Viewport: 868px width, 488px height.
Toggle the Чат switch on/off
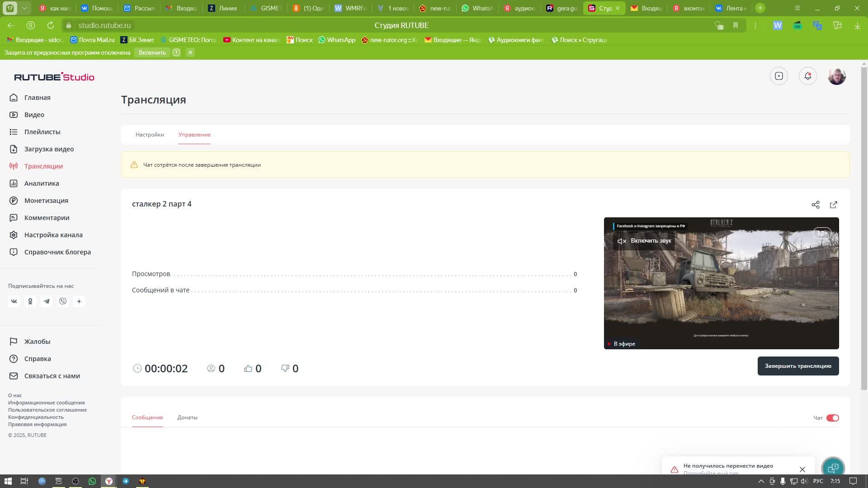point(833,418)
